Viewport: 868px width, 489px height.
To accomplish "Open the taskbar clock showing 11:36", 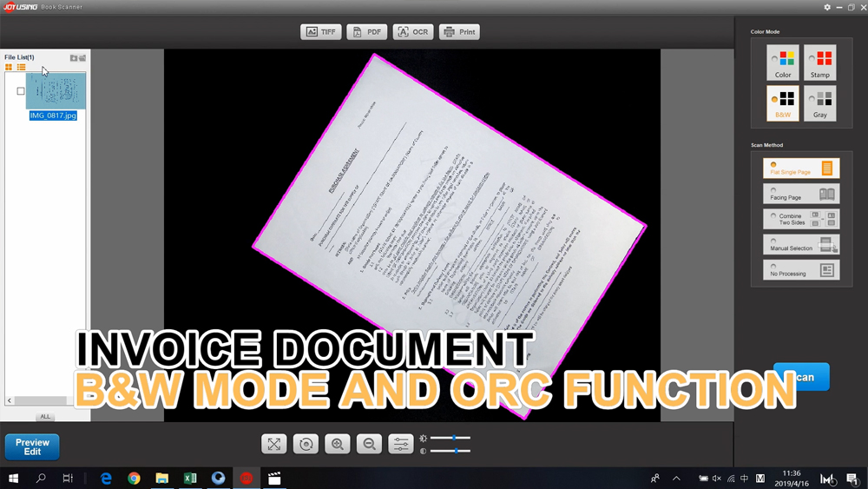I will (x=792, y=478).
